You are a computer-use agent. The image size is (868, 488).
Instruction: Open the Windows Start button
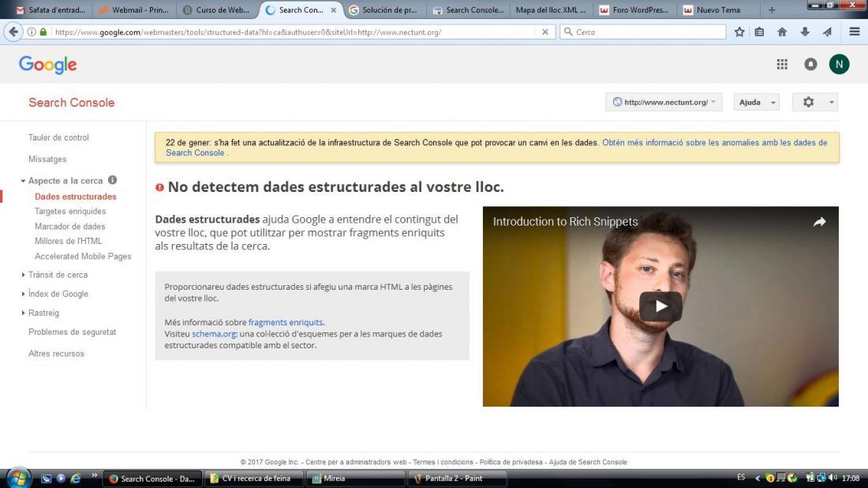[18, 478]
